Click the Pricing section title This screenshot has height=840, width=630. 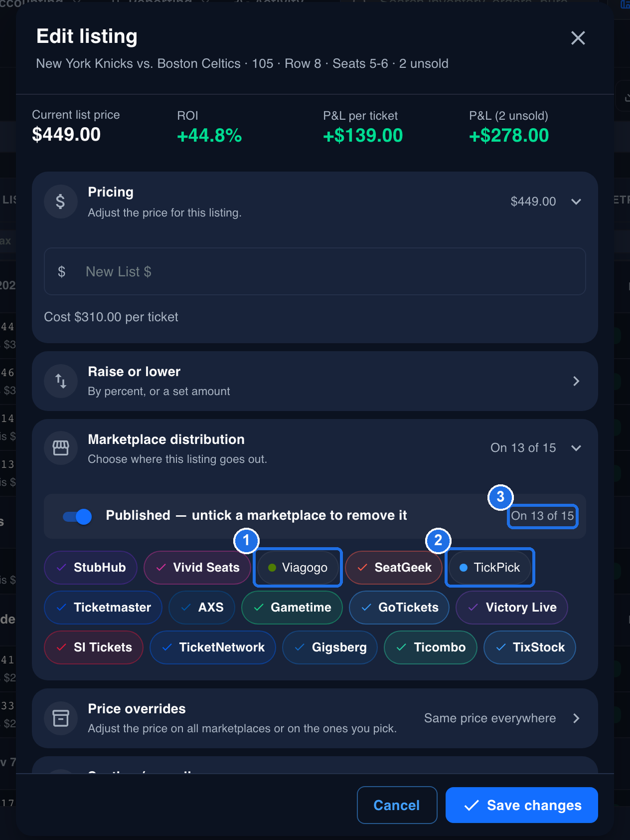point(111,192)
